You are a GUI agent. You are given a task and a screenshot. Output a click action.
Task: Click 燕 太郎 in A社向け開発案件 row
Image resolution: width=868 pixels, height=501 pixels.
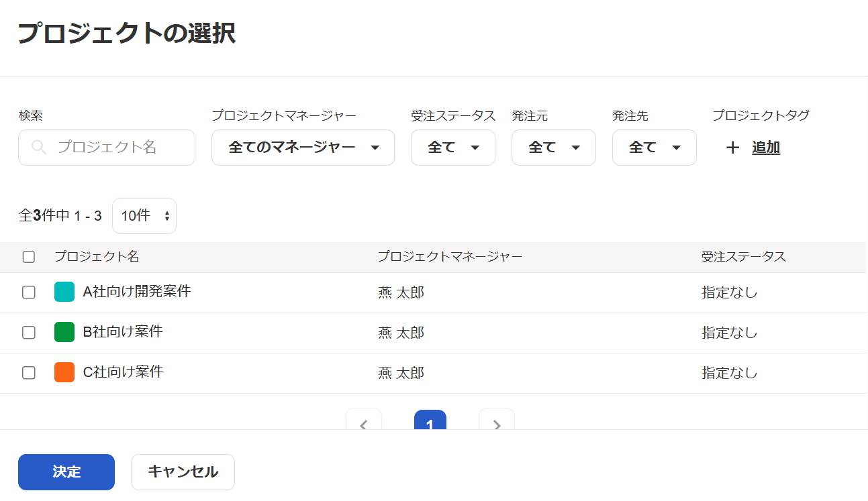[401, 293]
